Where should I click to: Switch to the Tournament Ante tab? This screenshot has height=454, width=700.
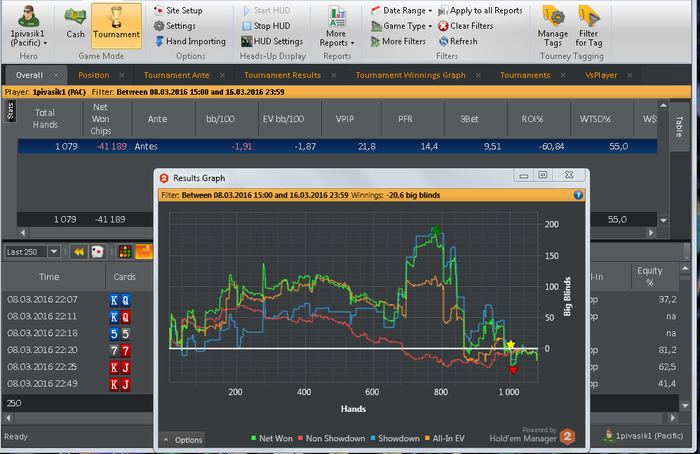click(x=176, y=75)
